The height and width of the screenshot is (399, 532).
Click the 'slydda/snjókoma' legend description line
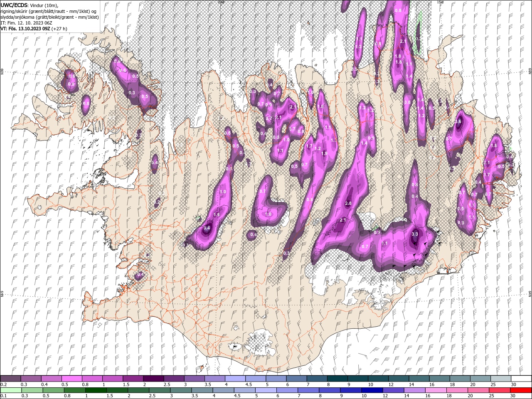point(49,17)
